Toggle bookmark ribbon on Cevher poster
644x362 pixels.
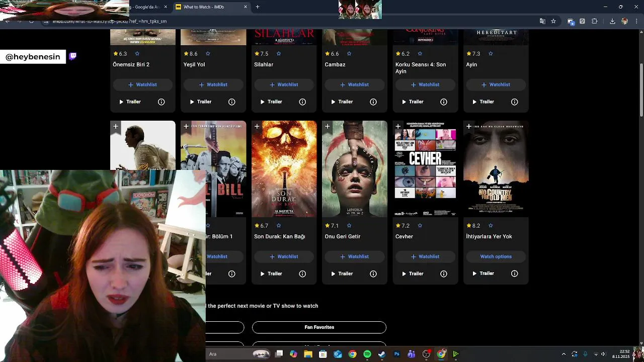pos(398,127)
